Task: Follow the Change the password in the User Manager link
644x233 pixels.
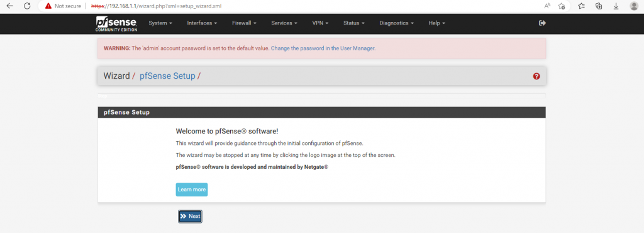Action: tap(323, 48)
